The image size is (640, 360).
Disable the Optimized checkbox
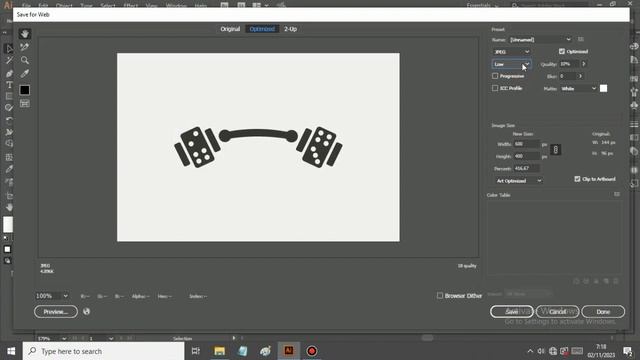click(562, 51)
